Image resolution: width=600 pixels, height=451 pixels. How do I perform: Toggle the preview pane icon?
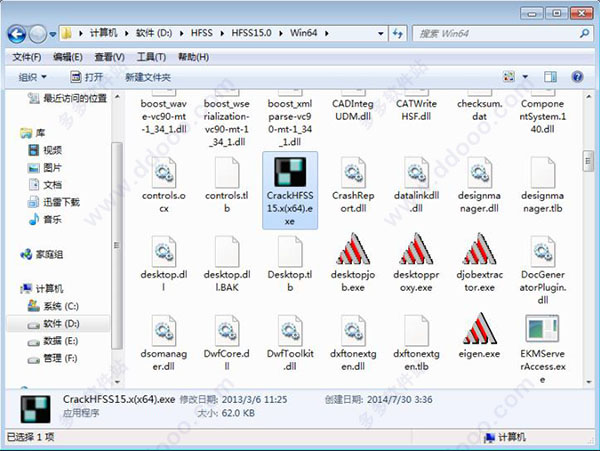pos(550,77)
